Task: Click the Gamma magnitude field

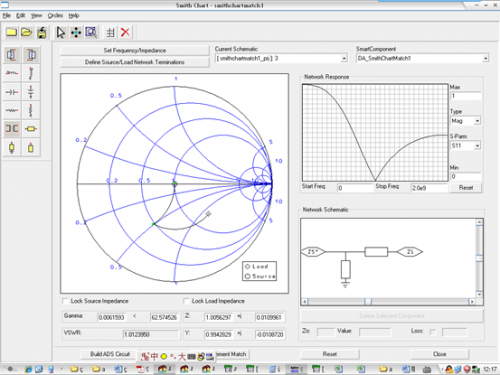Action: point(112,317)
